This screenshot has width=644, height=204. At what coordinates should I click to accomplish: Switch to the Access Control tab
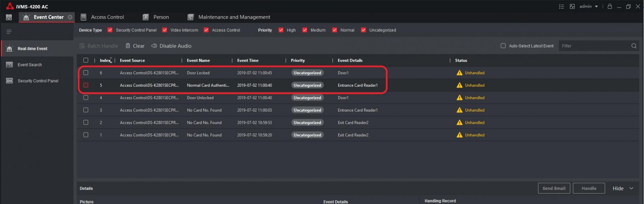[107, 17]
